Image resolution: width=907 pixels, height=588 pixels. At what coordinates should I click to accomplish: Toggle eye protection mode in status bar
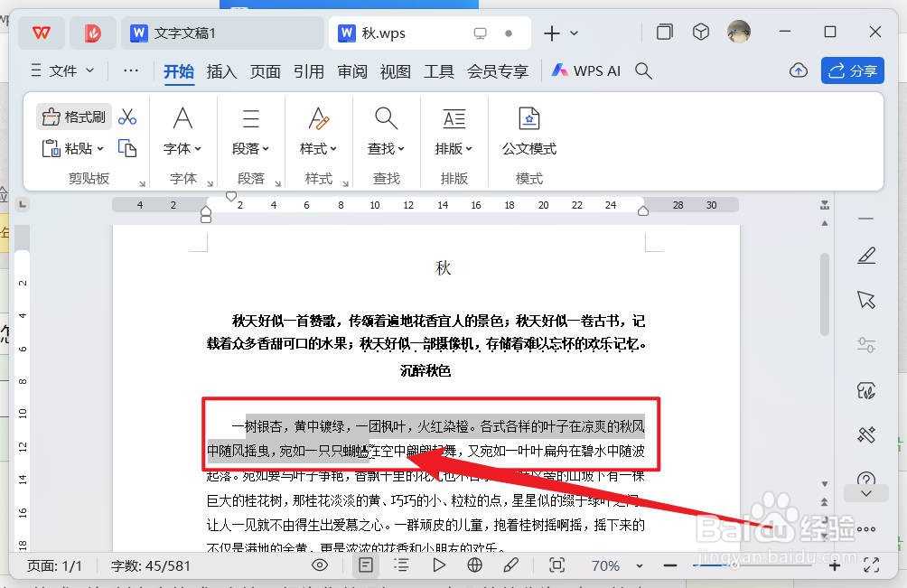click(319, 565)
